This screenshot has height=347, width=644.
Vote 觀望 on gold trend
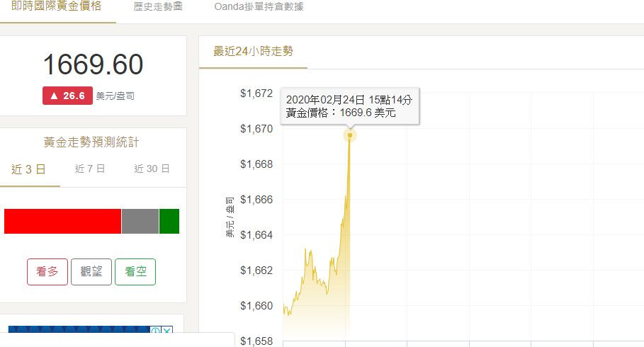pyautogui.click(x=91, y=271)
